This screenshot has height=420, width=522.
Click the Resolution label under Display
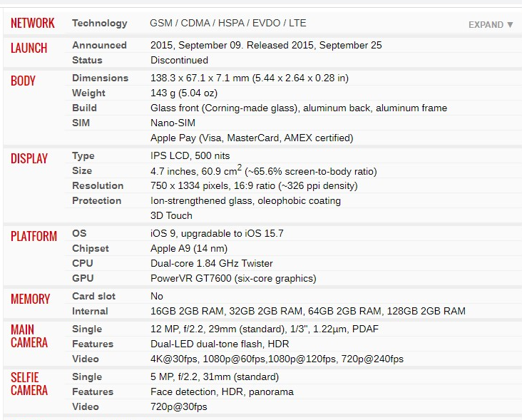[98, 185]
